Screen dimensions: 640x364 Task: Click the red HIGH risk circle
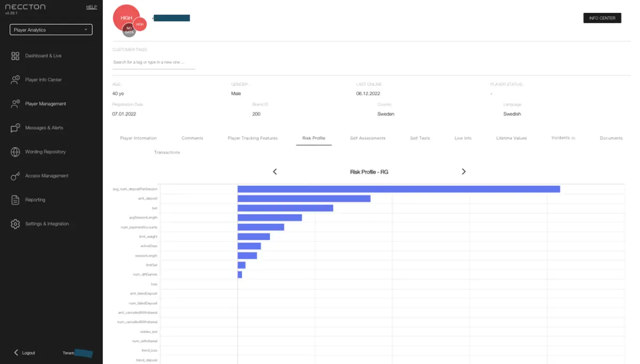point(126,17)
